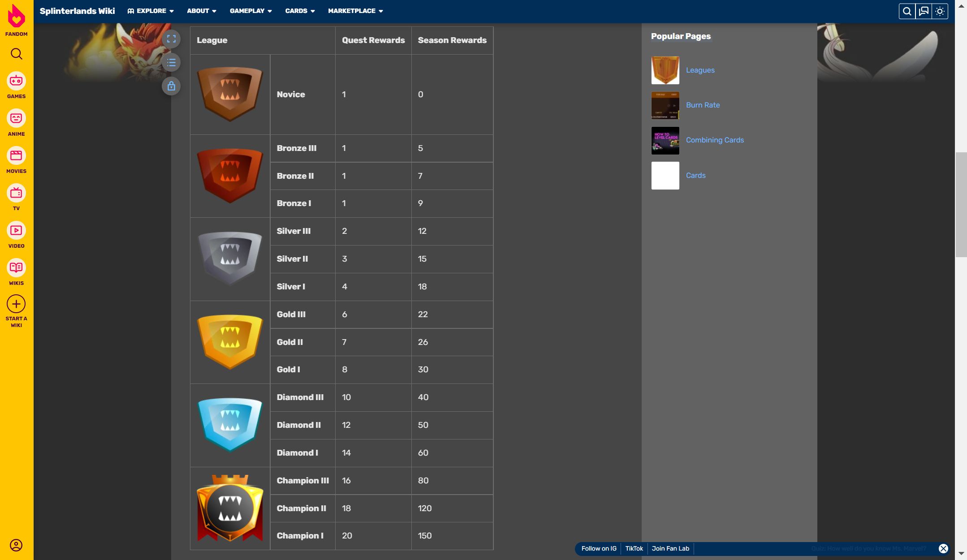
Task: Click the Leagues page thumbnail
Action: point(665,70)
